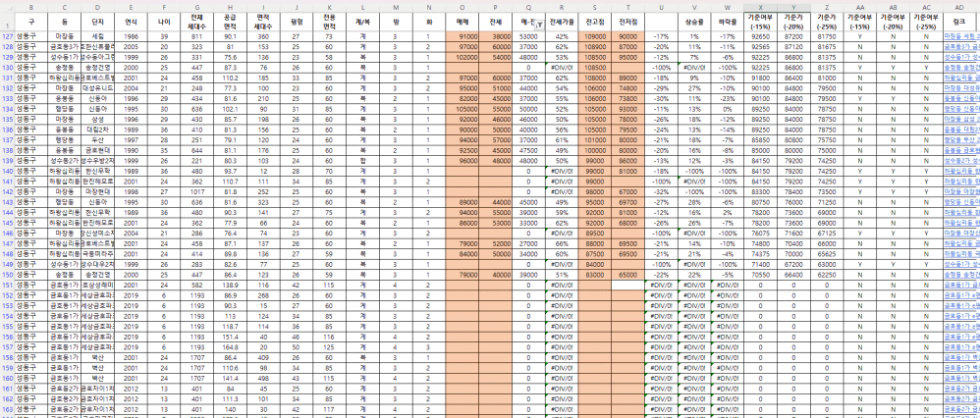Image resolution: width=980 pixels, height=418 pixels.
Task: Select the cell showing -23%
Action: click(x=727, y=98)
